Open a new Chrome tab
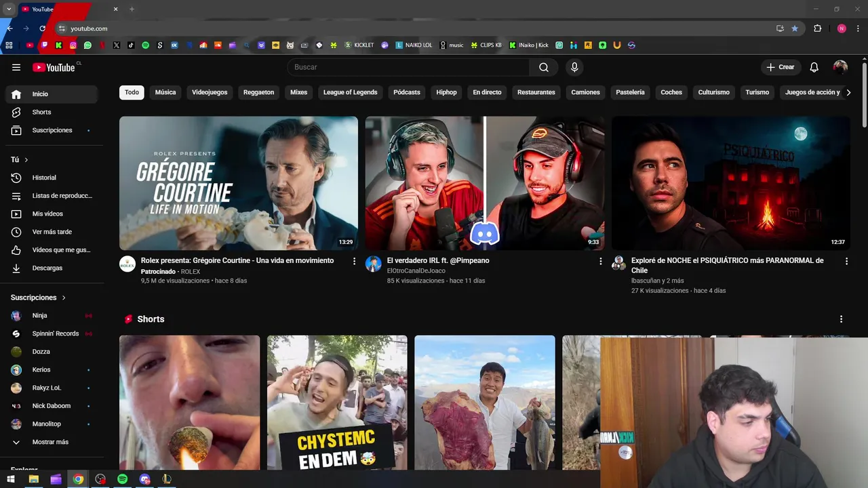Viewport: 868px width, 488px height. pyautogui.click(x=132, y=9)
